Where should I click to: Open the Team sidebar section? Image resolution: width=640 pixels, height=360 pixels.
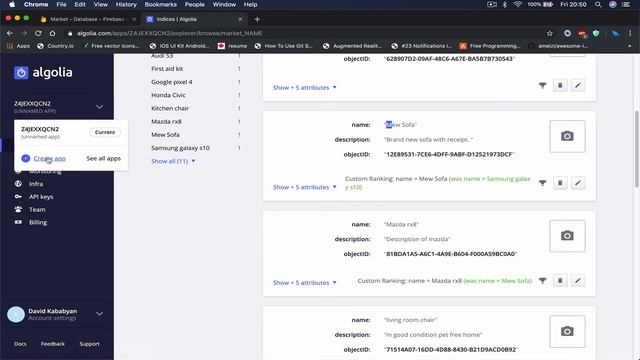37,209
